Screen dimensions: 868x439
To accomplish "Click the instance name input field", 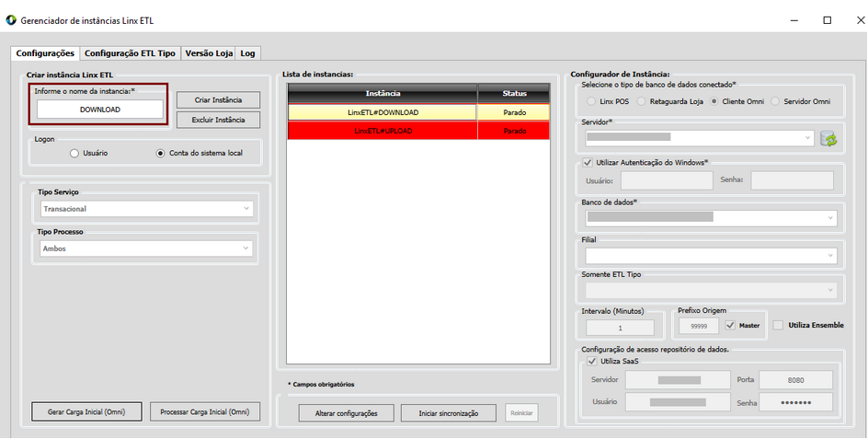I will (100, 110).
